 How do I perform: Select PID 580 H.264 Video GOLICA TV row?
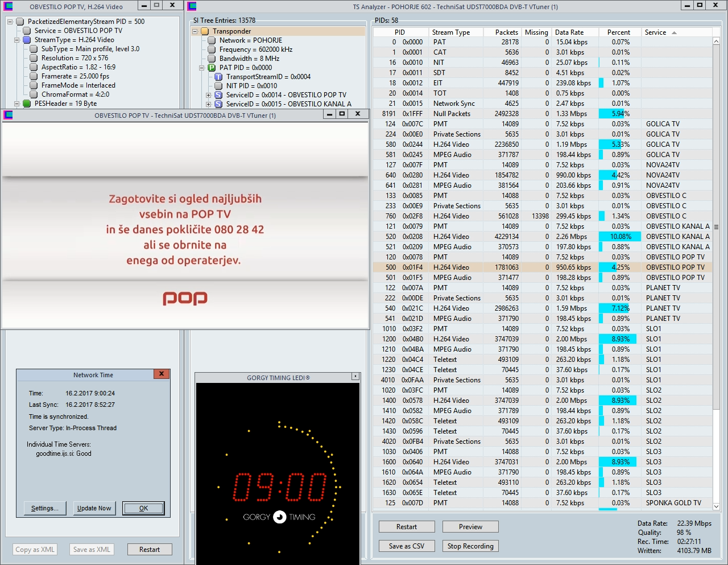(x=543, y=145)
